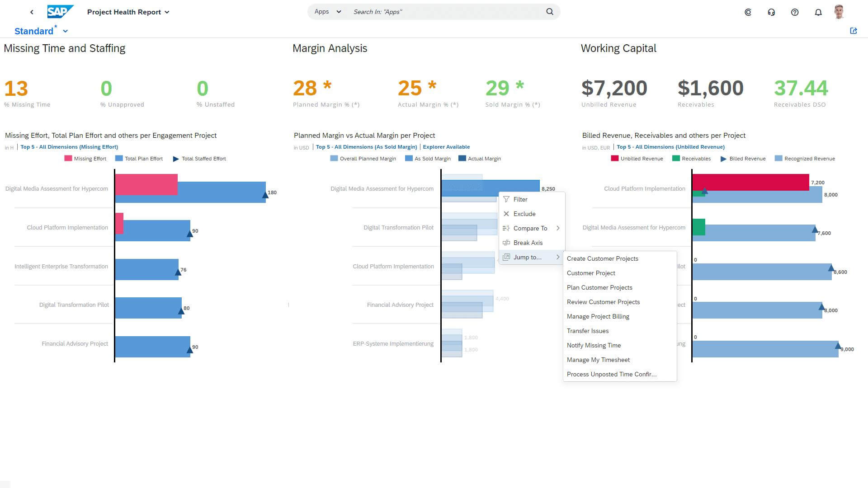
Task: Open the Apps search scope dropdown
Action: [x=326, y=12]
